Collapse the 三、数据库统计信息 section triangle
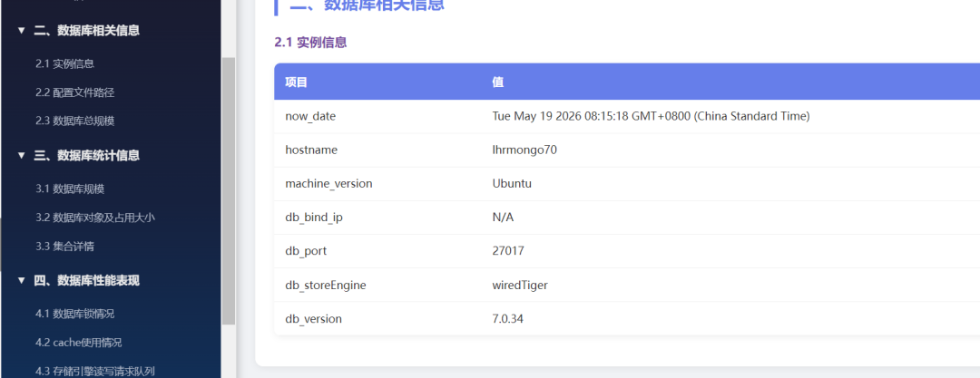Screen dimensions: 980x378 coord(21,156)
